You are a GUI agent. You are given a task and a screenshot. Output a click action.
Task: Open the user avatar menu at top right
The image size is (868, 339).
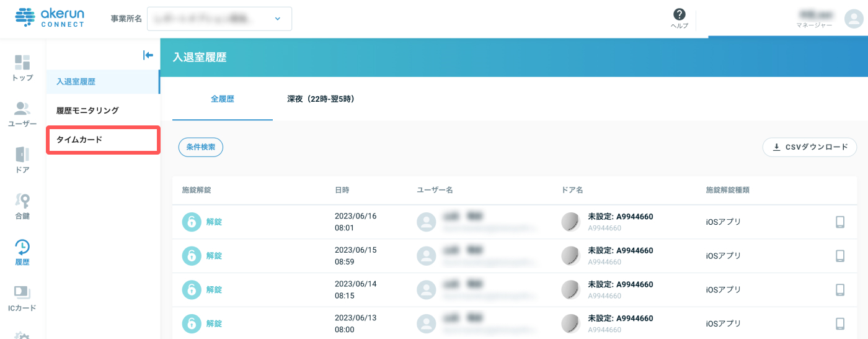(x=854, y=19)
